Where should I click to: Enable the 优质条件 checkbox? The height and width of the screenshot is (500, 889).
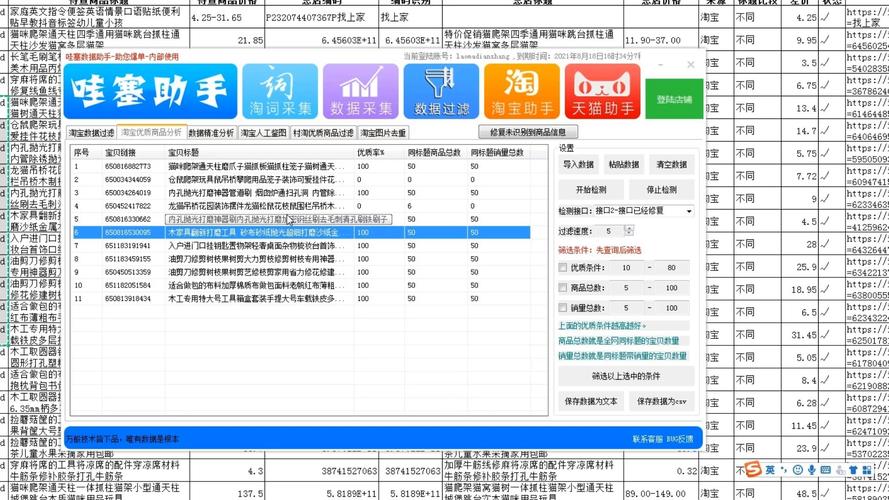tap(562, 268)
